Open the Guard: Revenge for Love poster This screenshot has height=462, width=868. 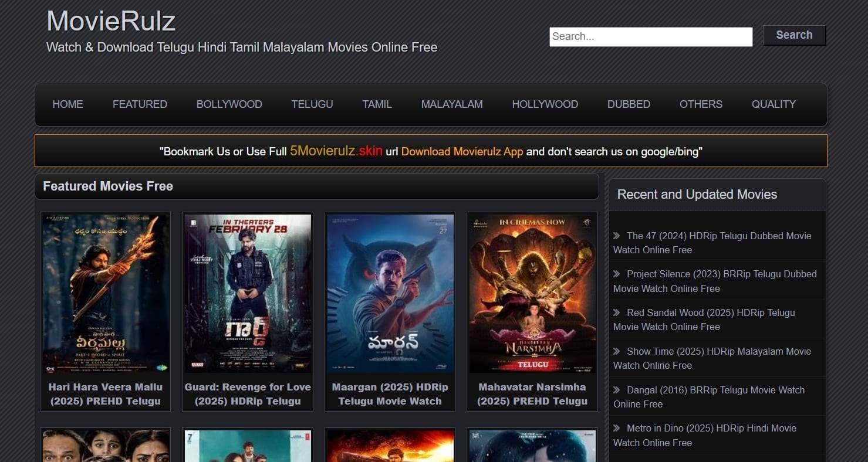pos(248,294)
